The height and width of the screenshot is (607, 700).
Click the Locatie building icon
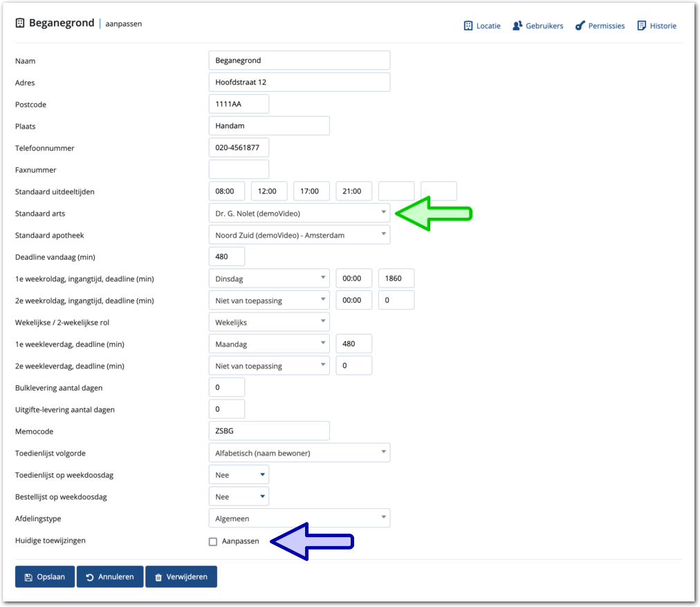(x=468, y=26)
